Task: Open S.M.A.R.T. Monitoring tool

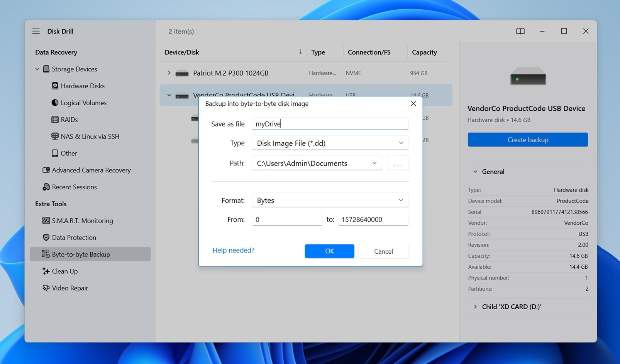Action: [83, 221]
